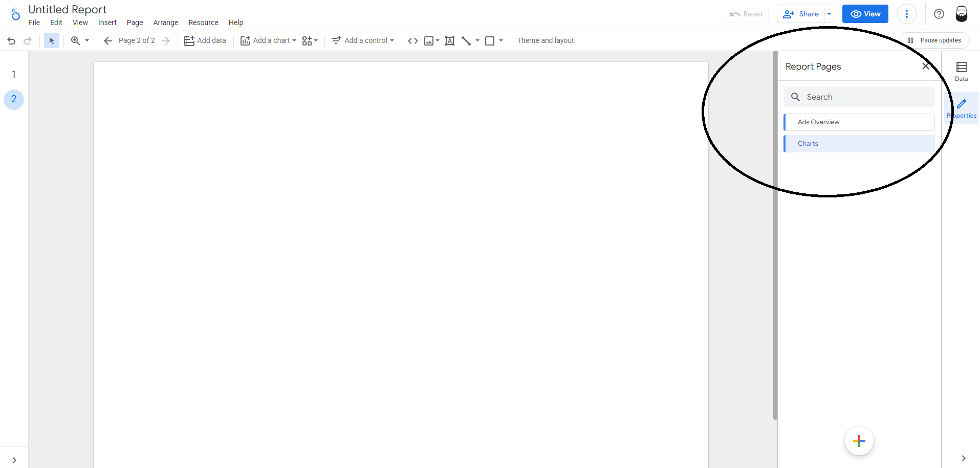Screen dimensions: 980x468
Task: Click Theme and layout
Action: pyautogui.click(x=545, y=40)
